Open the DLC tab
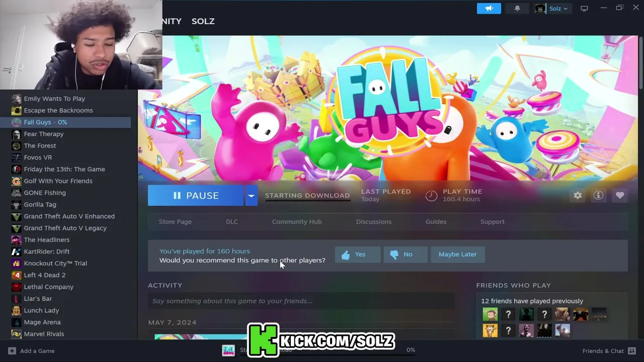The height and width of the screenshot is (362, 644). coord(232,222)
